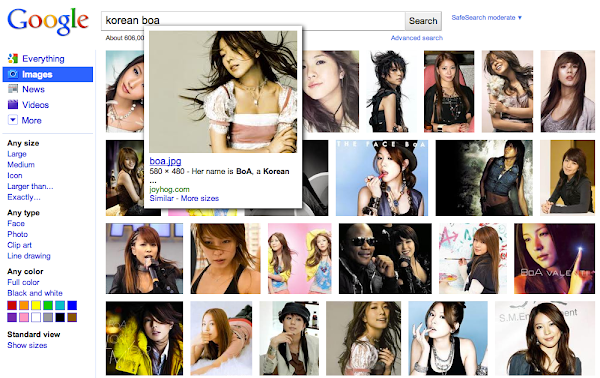
Task: Open the boa.jpg link
Action: [165, 161]
